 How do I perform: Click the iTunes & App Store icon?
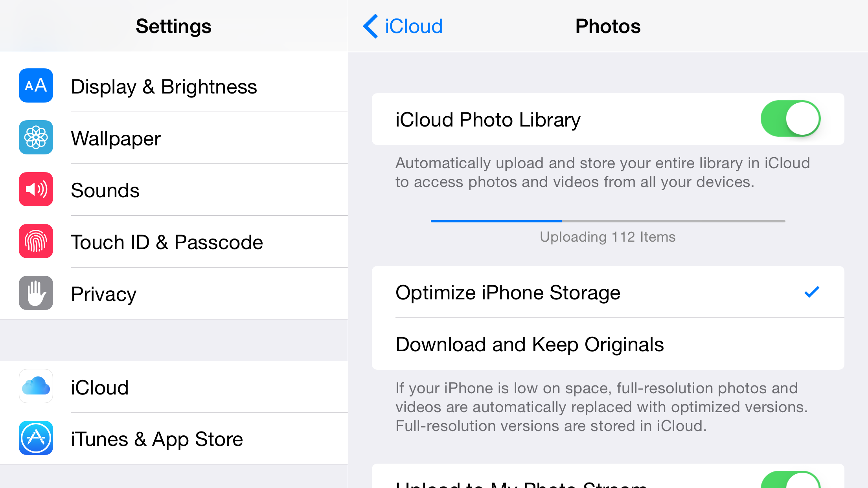[35, 438]
